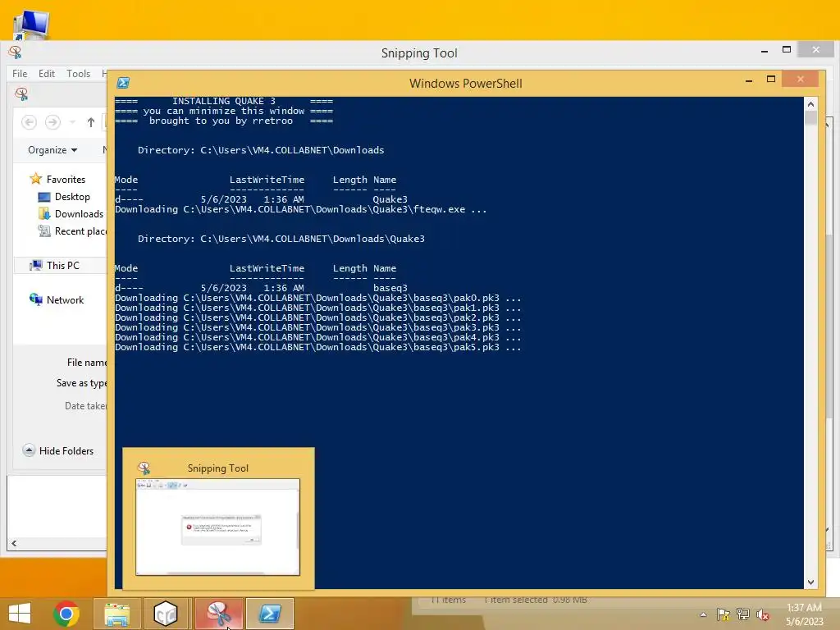Open network tray icon
840x630 pixels.
tap(743, 614)
